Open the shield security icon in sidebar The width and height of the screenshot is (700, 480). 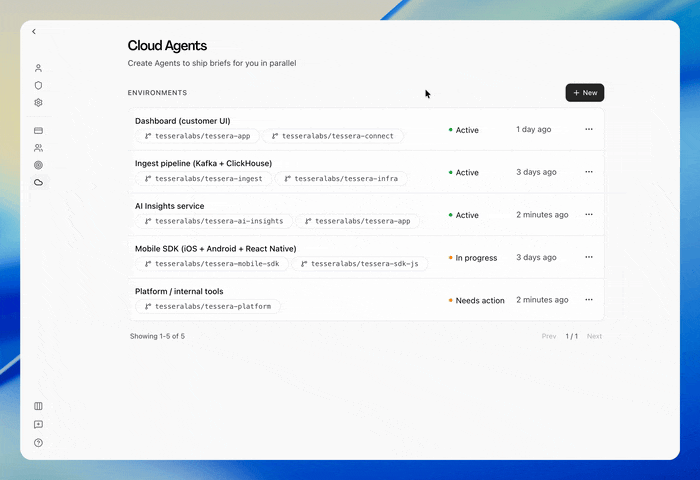click(x=38, y=85)
